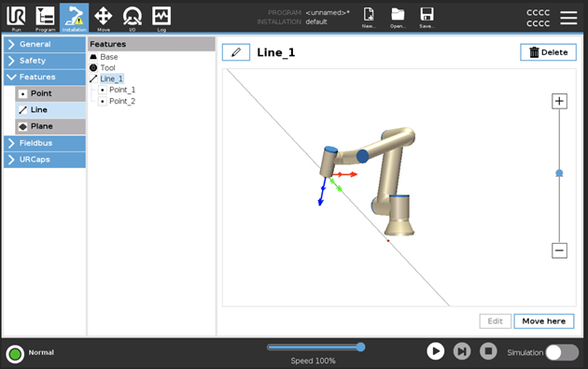Image resolution: width=588 pixels, height=369 pixels.
Task: Collapse the Features section
Action: [45, 77]
